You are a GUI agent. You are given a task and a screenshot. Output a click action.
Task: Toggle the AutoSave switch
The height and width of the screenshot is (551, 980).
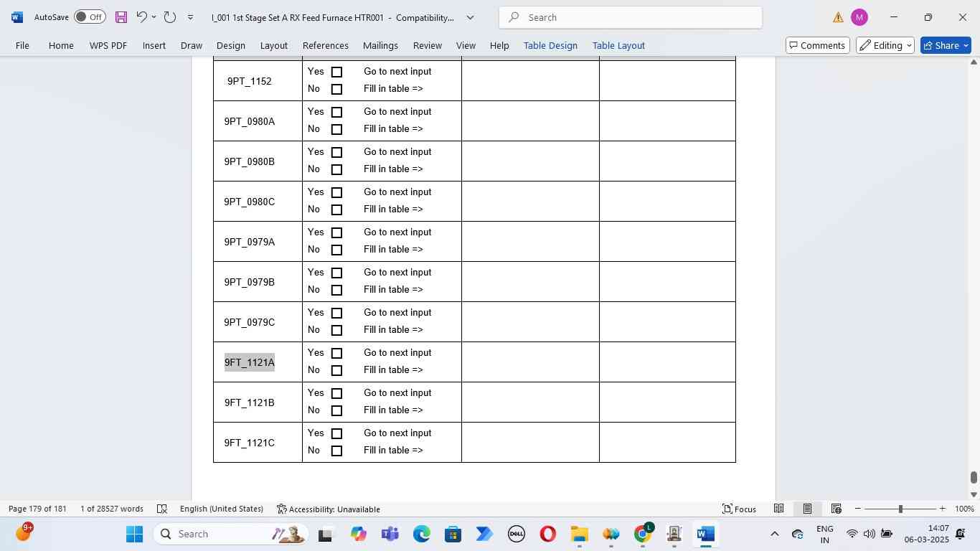[x=90, y=17]
